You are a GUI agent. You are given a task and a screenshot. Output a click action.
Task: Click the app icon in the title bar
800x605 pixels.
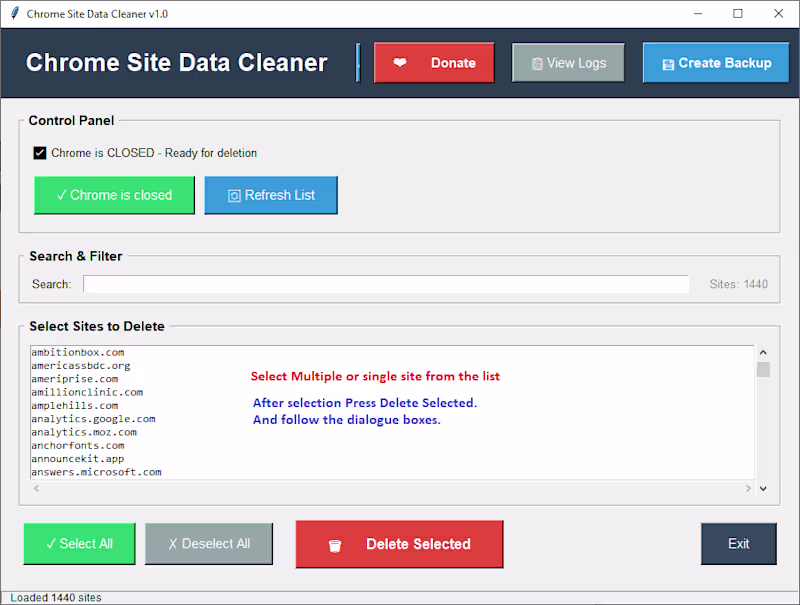point(13,14)
